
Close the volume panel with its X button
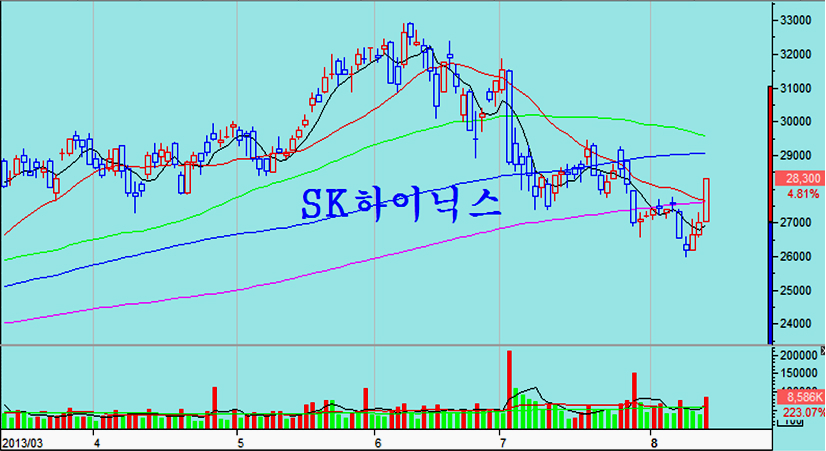pos(821,351)
